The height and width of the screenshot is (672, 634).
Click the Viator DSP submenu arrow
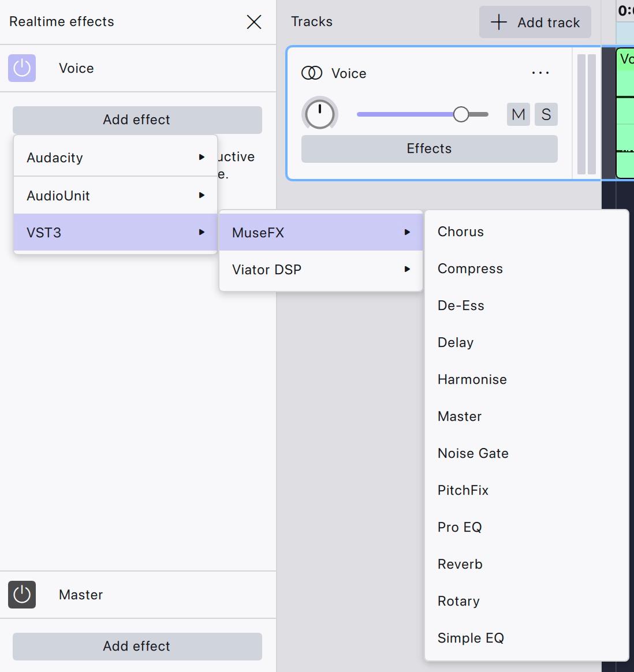point(407,269)
